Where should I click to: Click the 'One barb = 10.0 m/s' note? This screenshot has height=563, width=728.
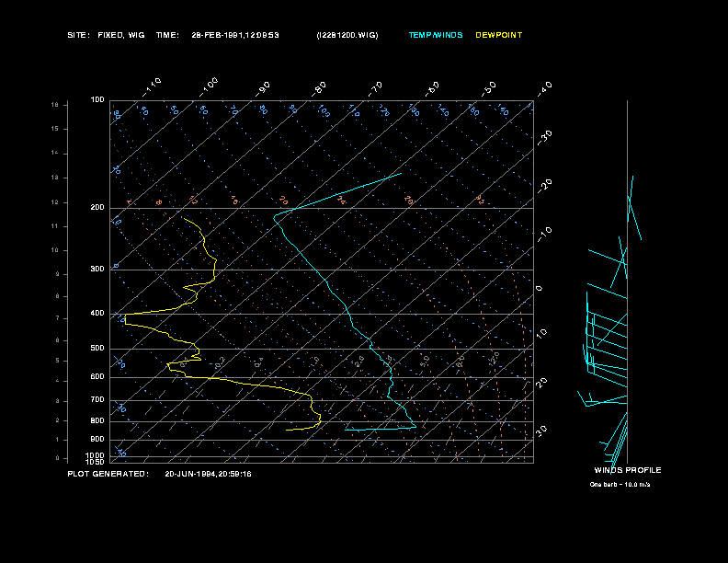tap(620, 485)
